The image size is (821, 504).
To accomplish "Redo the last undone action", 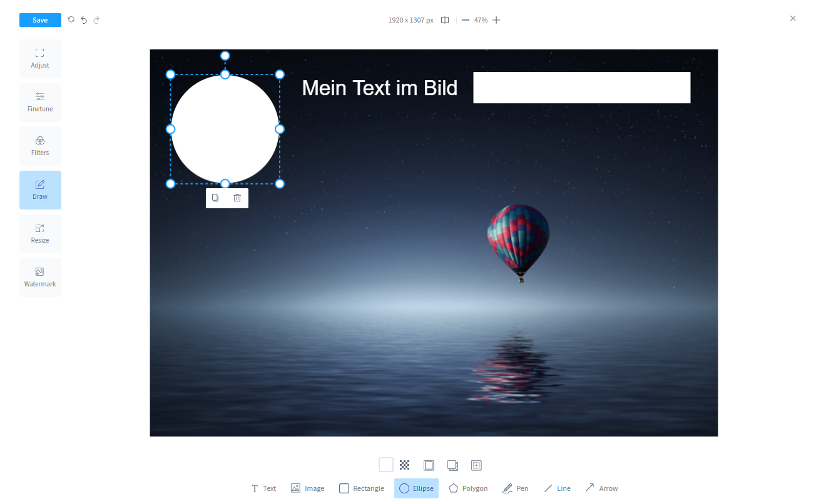I will [96, 20].
